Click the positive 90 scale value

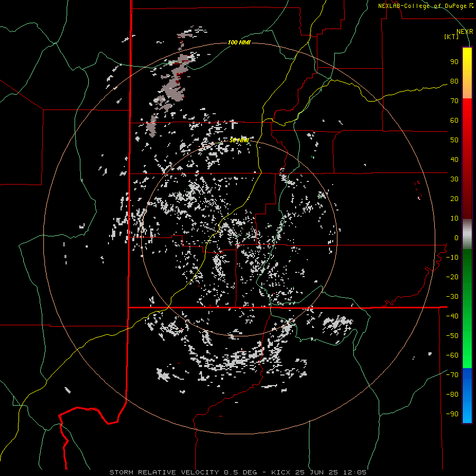pos(454,62)
